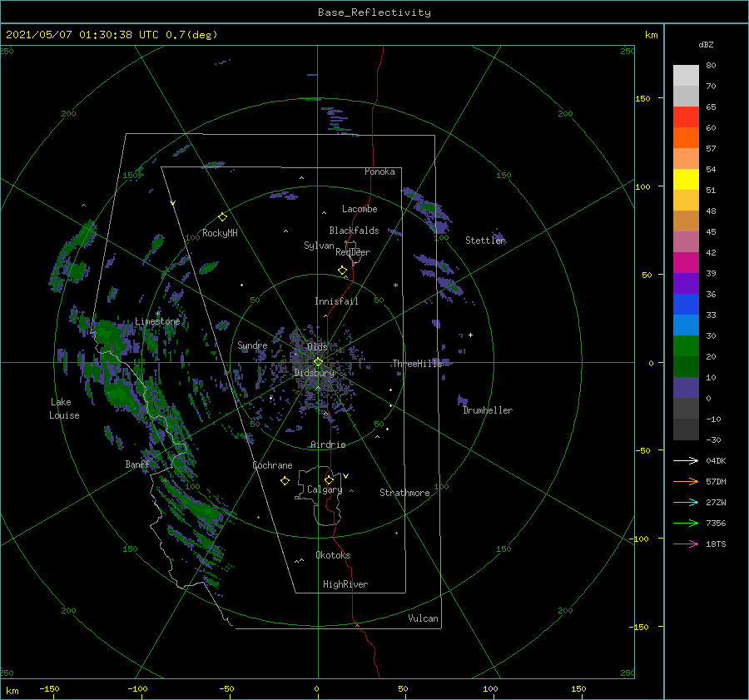Screen dimensions: 749x700
Task: Pick the light gray 70-80 dBZ swatch
Action: click(x=686, y=75)
